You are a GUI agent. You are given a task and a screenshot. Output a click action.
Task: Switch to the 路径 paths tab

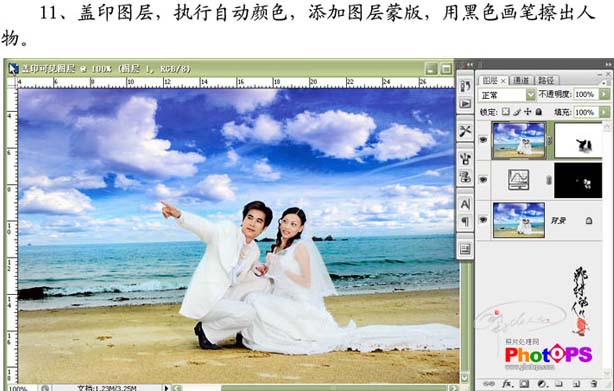coord(546,81)
